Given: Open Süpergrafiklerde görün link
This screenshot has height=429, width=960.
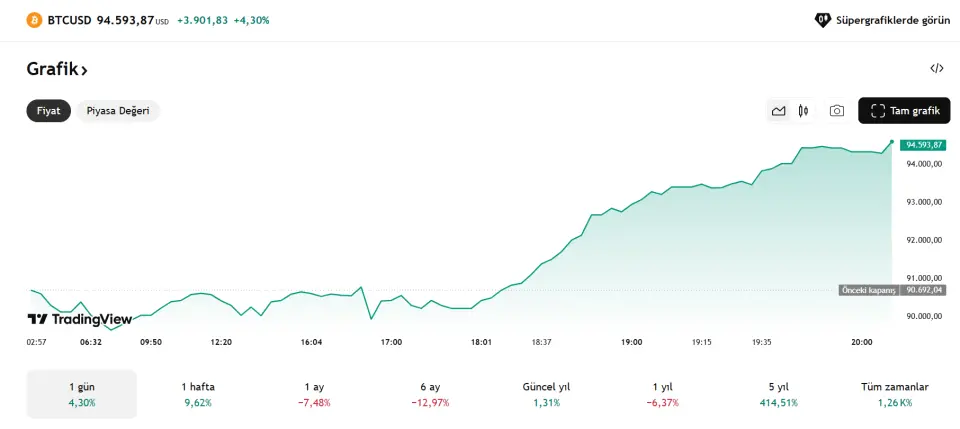Looking at the screenshot, I should click(892, 20).
